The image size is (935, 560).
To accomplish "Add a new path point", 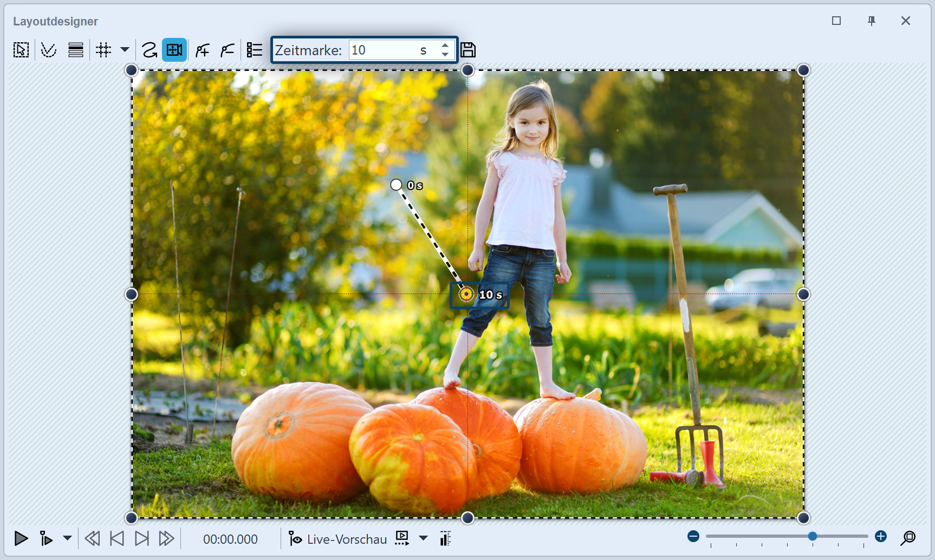I will pos(203,50).
